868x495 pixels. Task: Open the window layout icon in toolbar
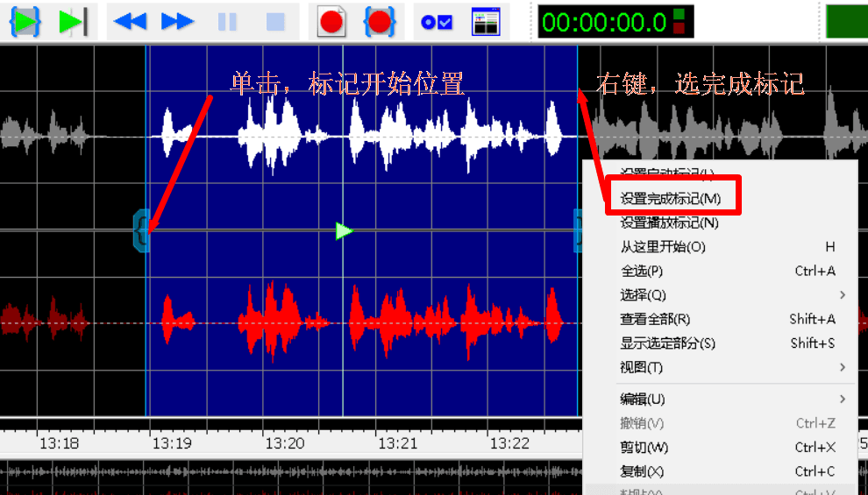click(485, 22)
